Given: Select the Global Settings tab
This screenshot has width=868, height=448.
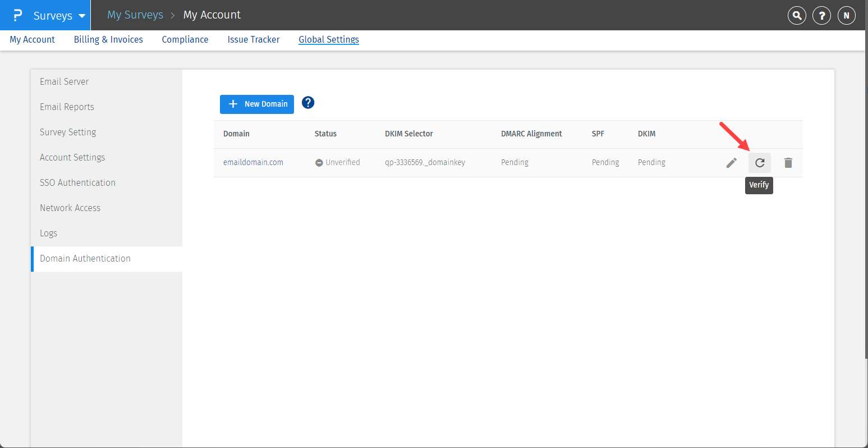Looking at the screenshot, I should pyautogui.click(x=329, y=39).
